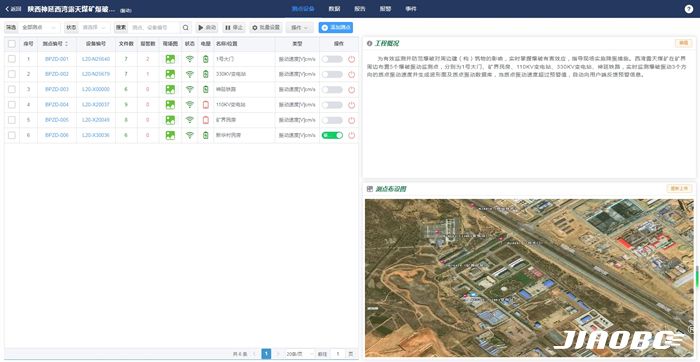
Task: Click the green battery icon in row BPZD-002
Action: coord(205,74)
